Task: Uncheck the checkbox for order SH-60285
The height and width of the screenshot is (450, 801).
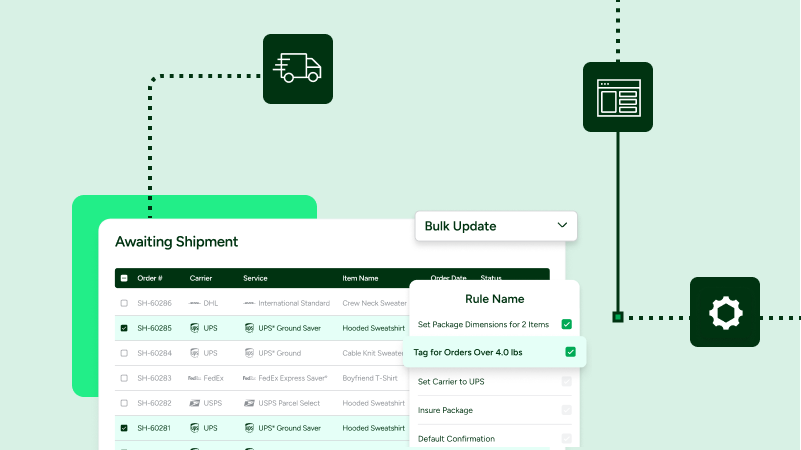Action: tap(124, 328)
